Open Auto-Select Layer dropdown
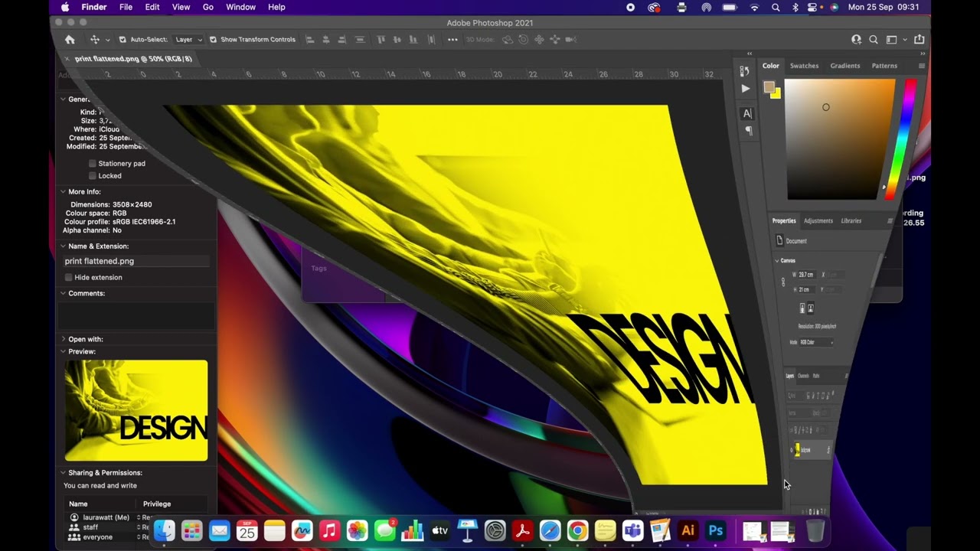The height and width of the screenshot is (551, 980). [x=188, y=40]
